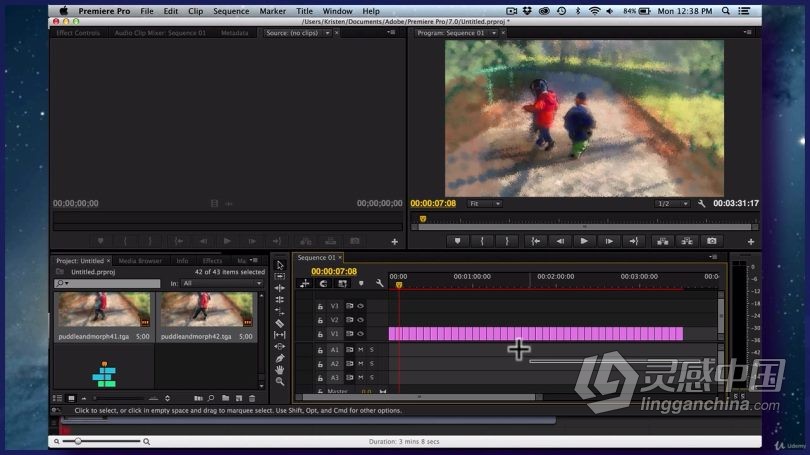This screenshot has height=455, width=810.
Task: Click Mark In in Program monitor
Action: click(x=482, y=241)
